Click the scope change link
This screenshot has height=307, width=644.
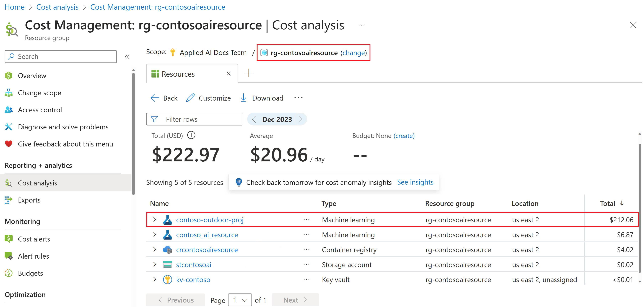point(354,53)
